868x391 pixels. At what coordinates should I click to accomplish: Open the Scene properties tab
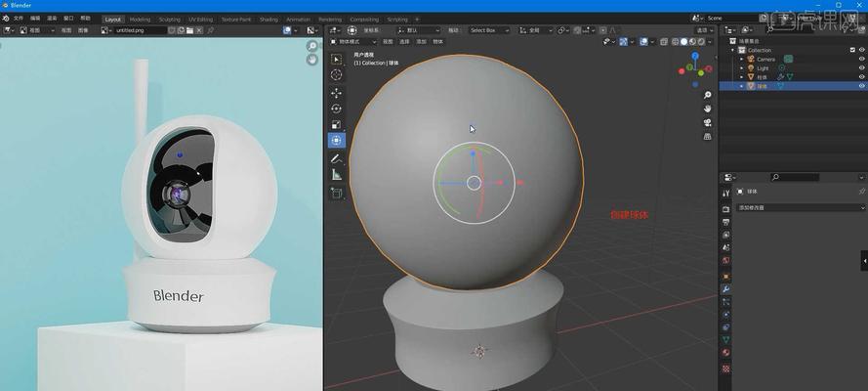(x=726, y=247)
